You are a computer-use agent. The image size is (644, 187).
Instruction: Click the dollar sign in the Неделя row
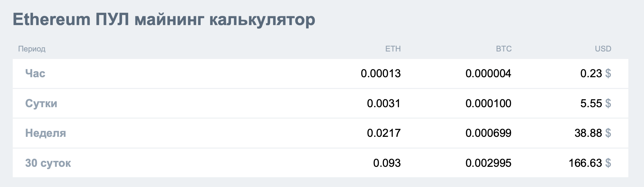point(608,133)
